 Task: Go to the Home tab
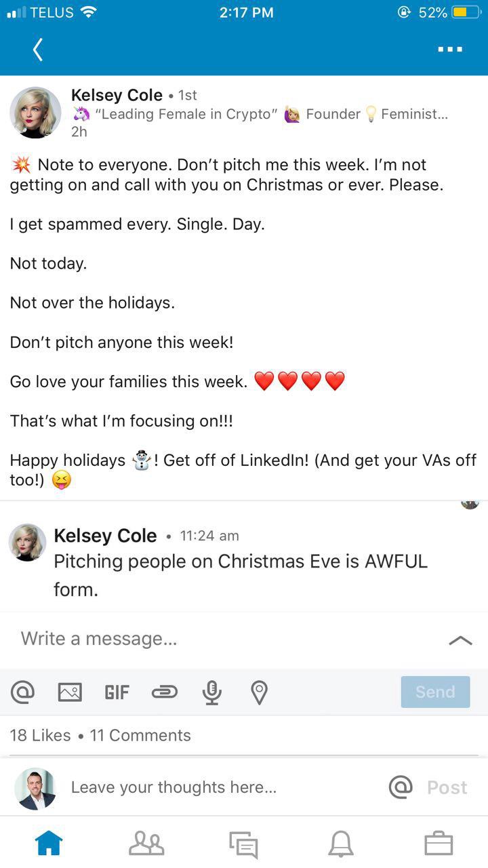pos(49,844)
